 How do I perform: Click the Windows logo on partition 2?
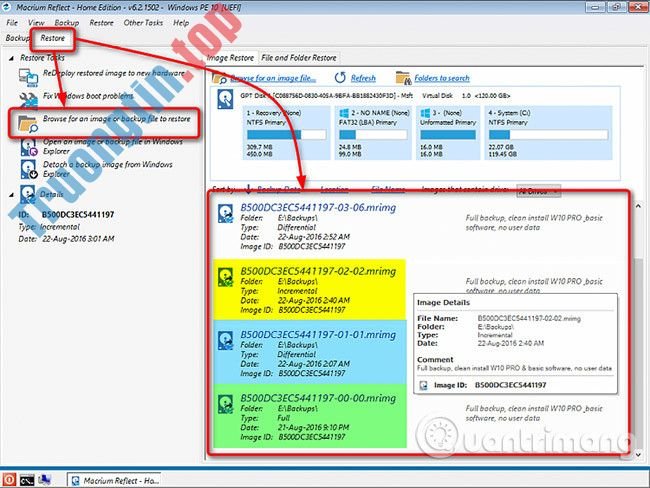tap(344, 113)
